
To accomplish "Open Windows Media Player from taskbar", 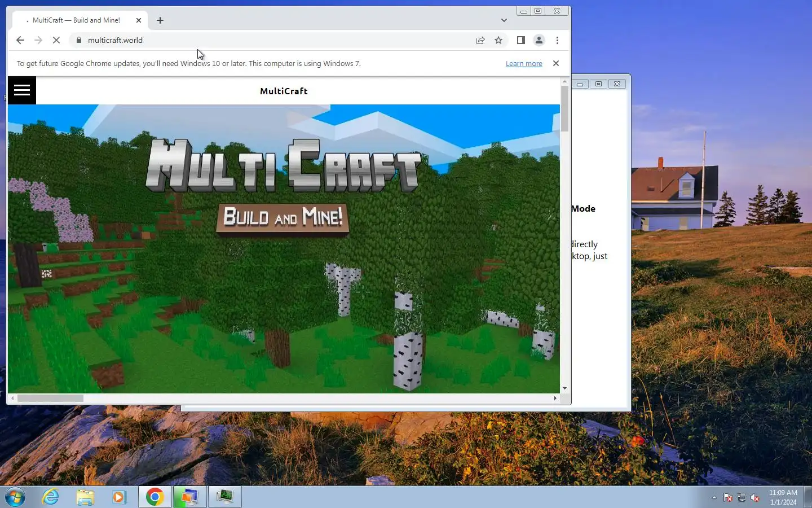I will click(x=119, y=497).
